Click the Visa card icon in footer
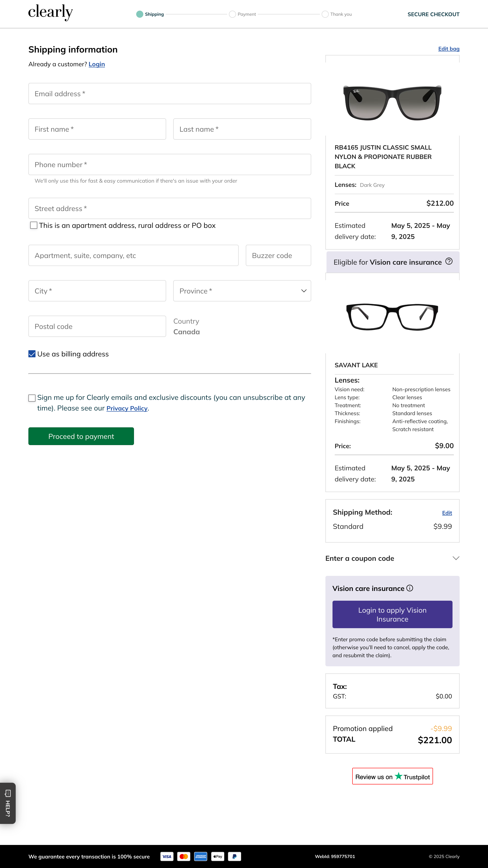 (167, 856)
